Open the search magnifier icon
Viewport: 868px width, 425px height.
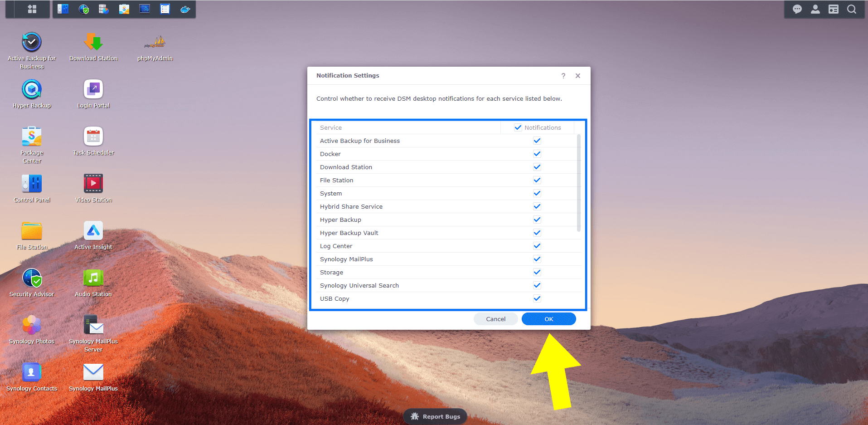pos(852,9)
